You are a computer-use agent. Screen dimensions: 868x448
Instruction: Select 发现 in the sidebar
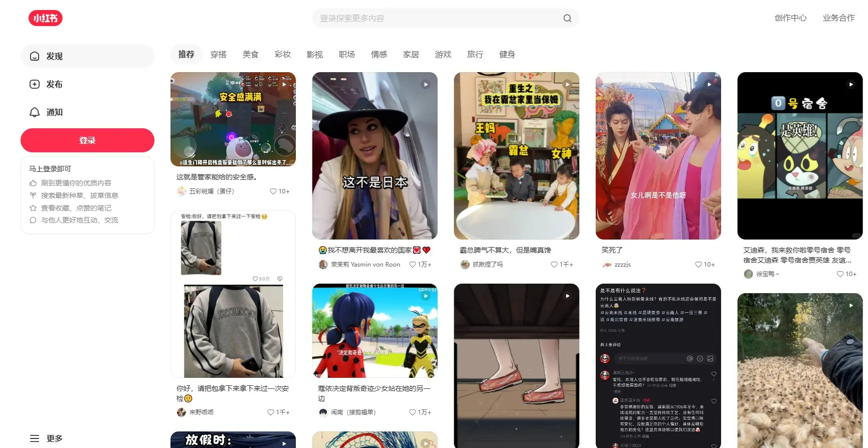click(x=87, y=56)
